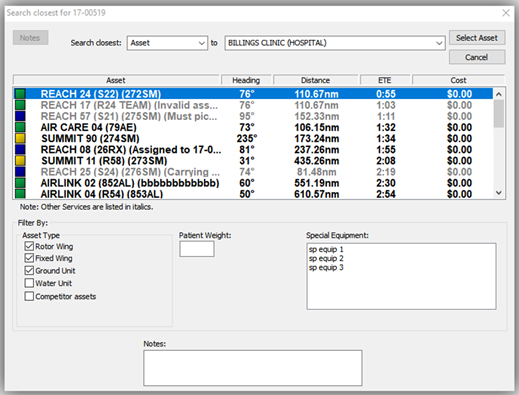Click the 1:55 ETE value
519x395 pixels.
[x=386, y=149]
